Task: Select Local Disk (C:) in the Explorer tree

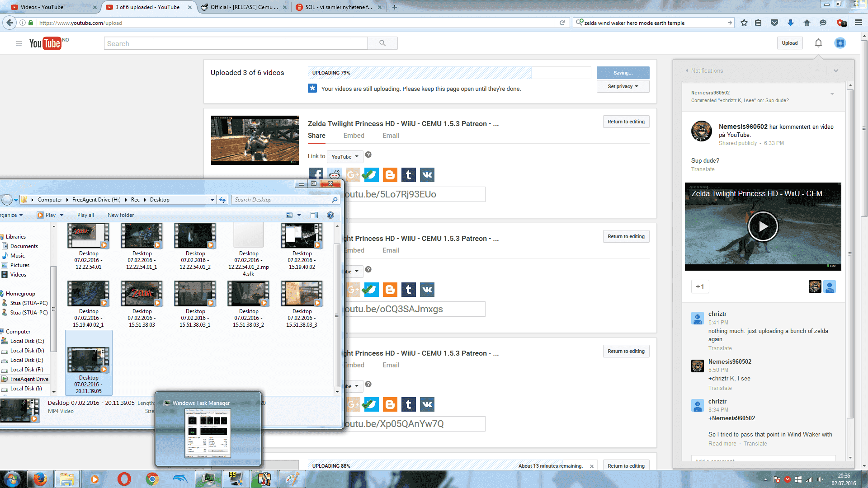Action: pyautogui.click(x=27, y=341)
